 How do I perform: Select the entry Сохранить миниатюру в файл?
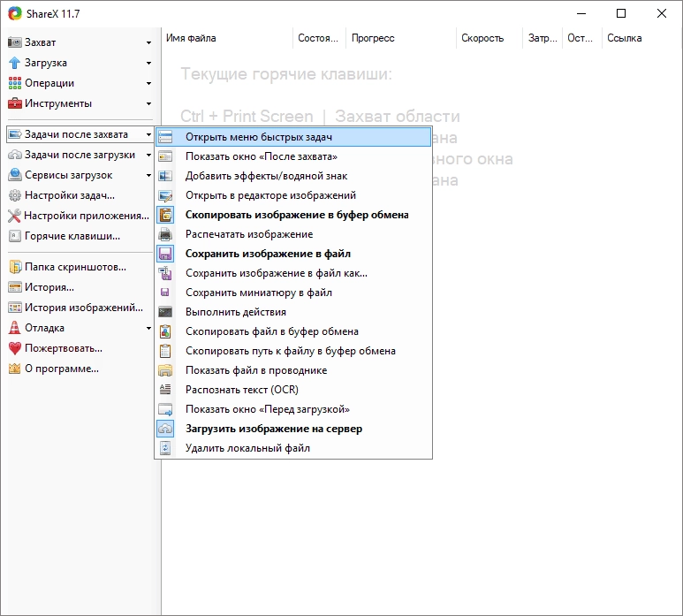tap(293, 293)
